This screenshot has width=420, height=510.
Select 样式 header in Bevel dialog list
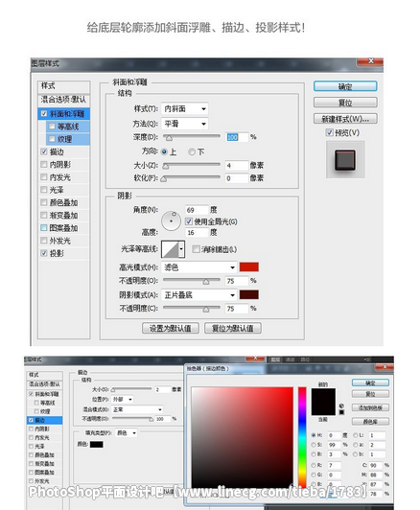tap(63, 86)
